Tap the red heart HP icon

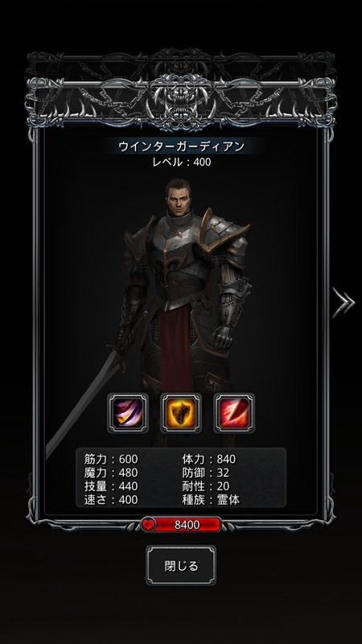click(149, 525)
